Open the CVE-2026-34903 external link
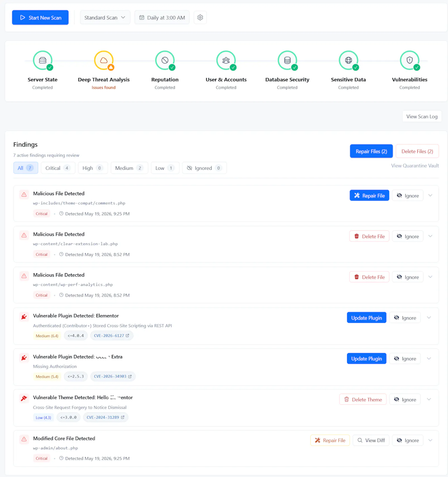The width and height of the screenshot is (448, 477). pos(113,377)
